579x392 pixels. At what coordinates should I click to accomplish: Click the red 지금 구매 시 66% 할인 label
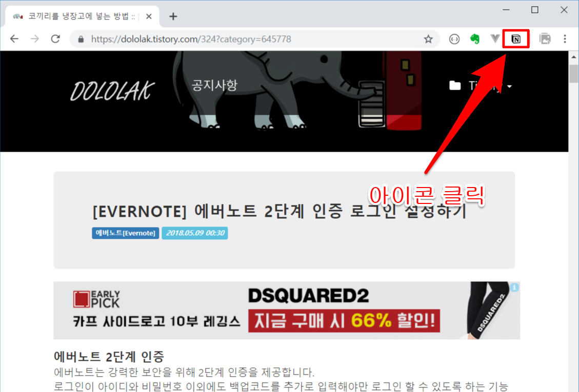coord(344,320)
